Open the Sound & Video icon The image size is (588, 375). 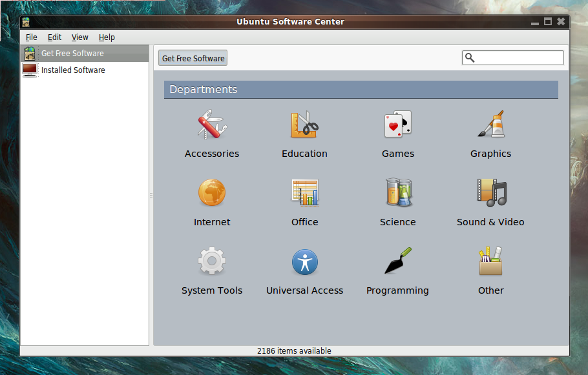pyautogui.click(x=492, y=192)
